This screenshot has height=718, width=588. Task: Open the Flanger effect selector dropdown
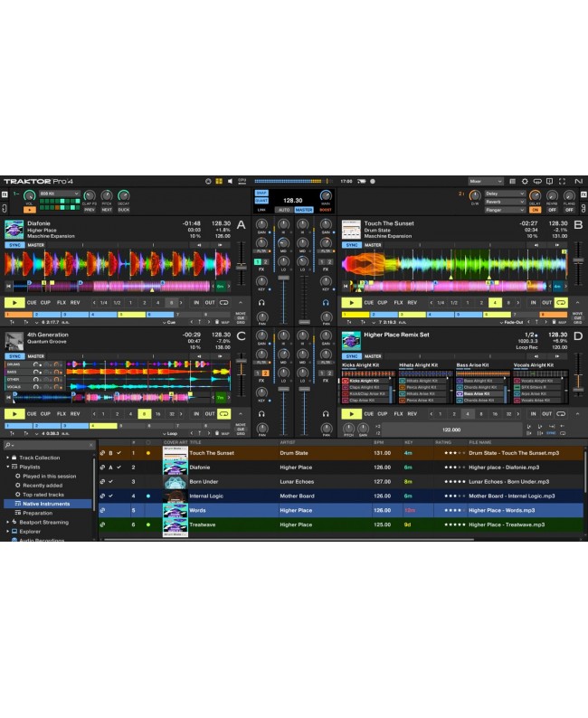505,210
